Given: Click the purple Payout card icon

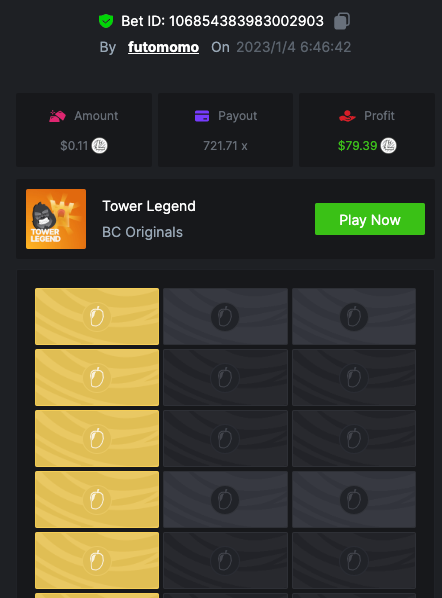Looking at the screenshot, I should (202, 116).
